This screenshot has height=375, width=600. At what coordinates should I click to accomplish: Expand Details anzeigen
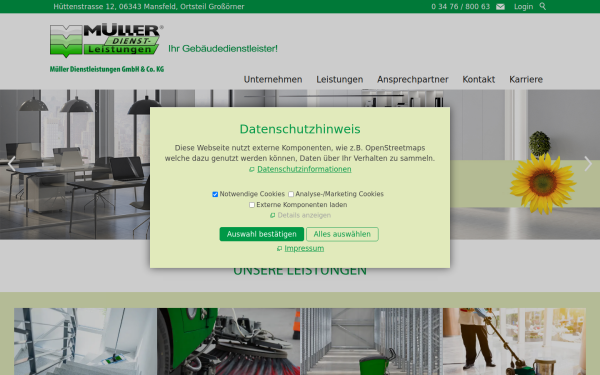coord(304,215)
